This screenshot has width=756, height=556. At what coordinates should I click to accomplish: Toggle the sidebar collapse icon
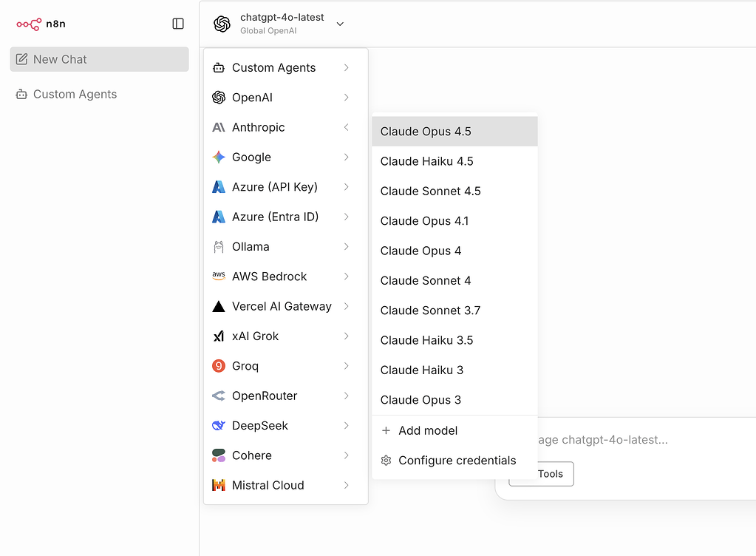(x=178, y=24)
